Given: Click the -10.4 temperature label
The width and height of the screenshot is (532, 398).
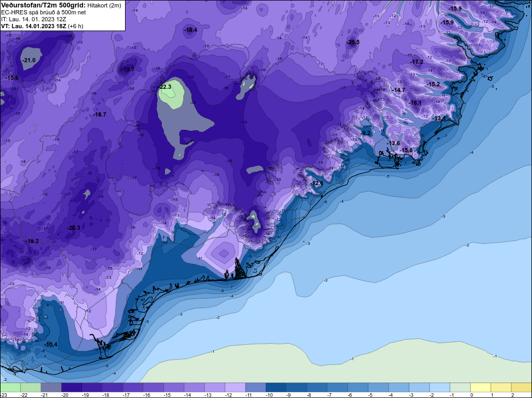Looking at the screenshot, I should 51,344.
